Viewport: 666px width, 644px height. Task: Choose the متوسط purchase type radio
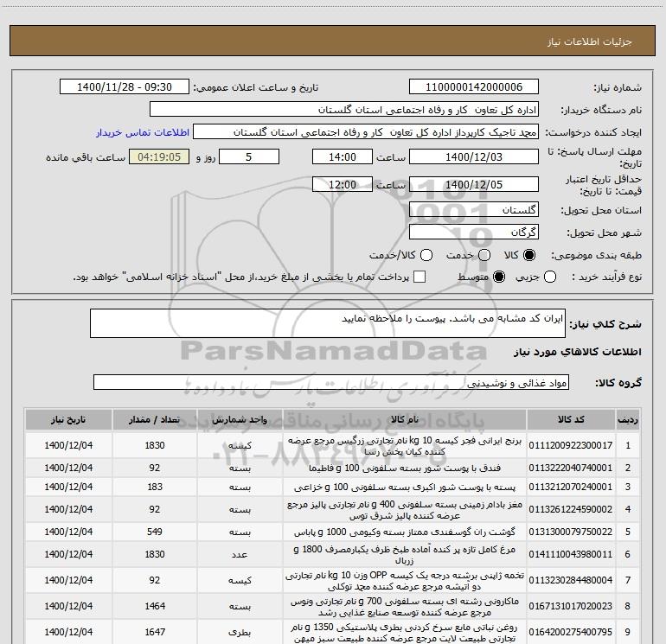click(x=499, y=277)
